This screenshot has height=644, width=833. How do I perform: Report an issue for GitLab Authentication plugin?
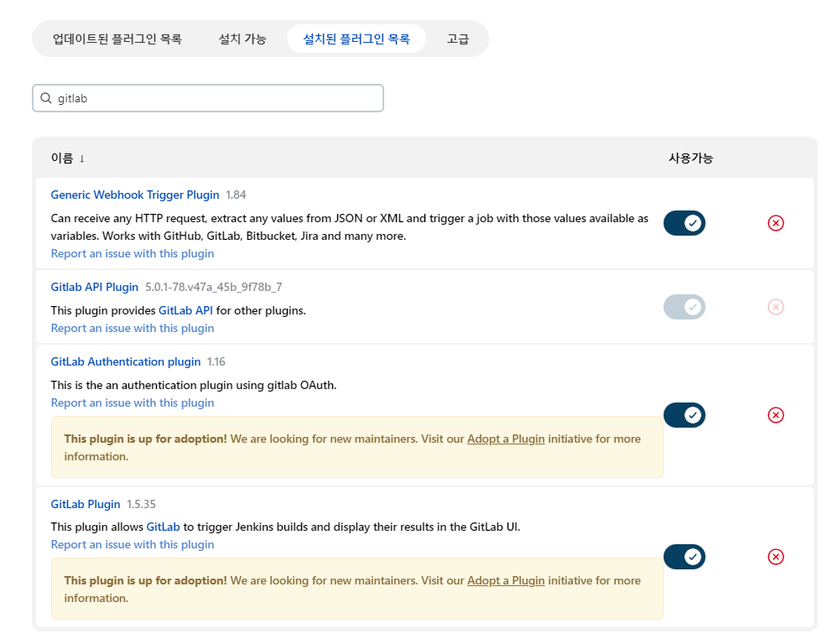tap(133, 403)
